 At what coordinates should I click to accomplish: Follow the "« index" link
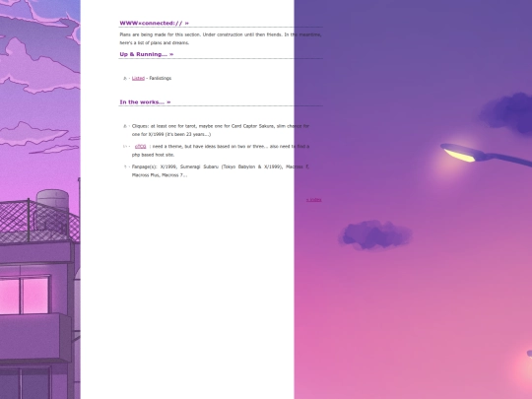click(x=314, y=200)
